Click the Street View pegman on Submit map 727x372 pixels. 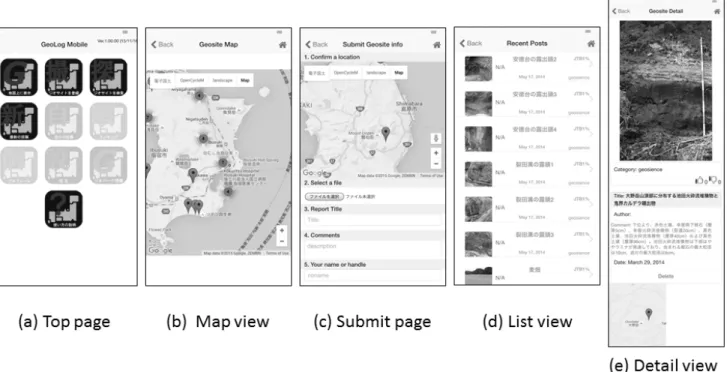435,138
